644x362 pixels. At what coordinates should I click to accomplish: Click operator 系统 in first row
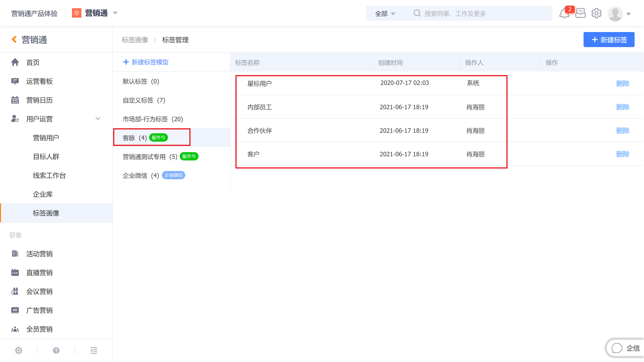click(473, 83)
